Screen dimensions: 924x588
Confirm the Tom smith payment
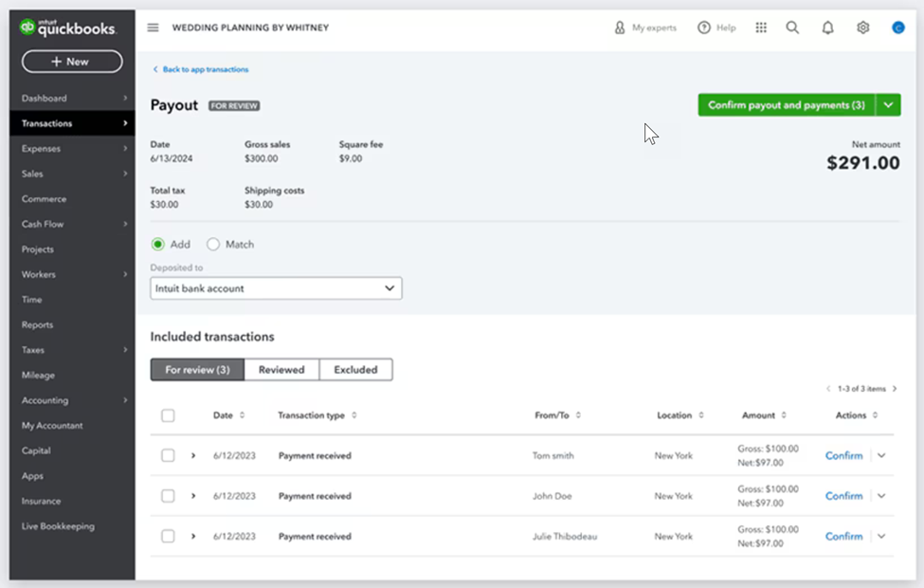pyautogui.click(x=843, y=455)
